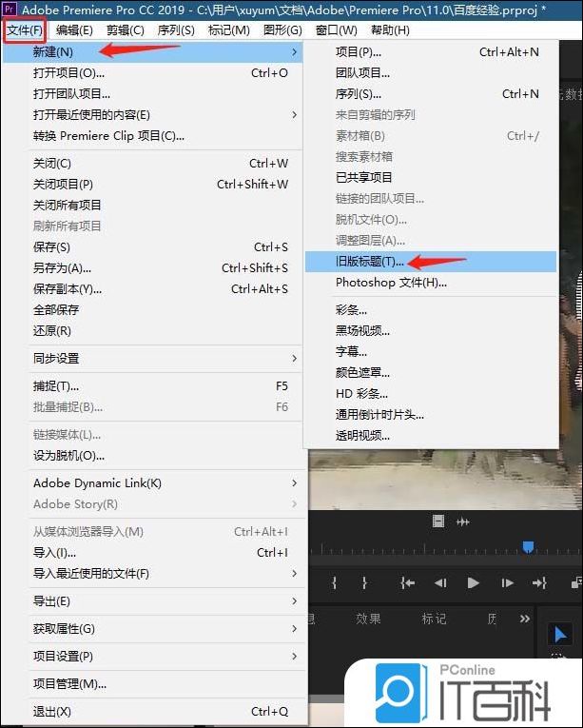Select 通用倒计时片头... in the submenu
The width and height of the screenshot is (583, 728).
click(x=431, y=415)
